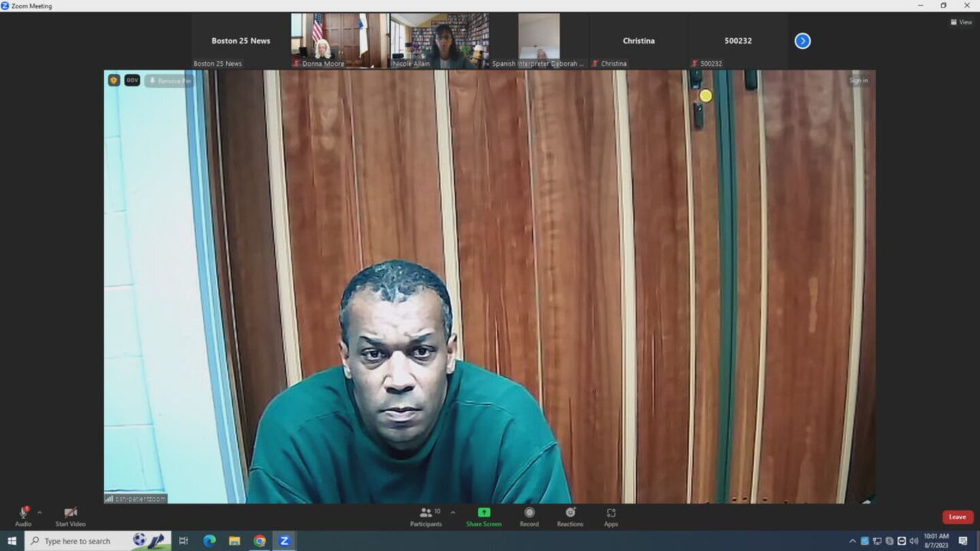Open the Participants panel

[426, 514]
